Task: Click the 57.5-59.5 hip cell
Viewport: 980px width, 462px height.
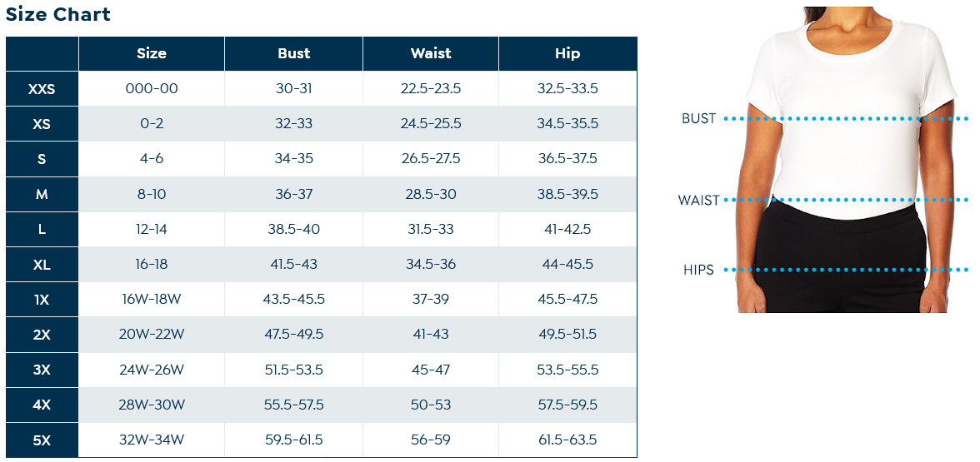Action: [x=567, y=405]
